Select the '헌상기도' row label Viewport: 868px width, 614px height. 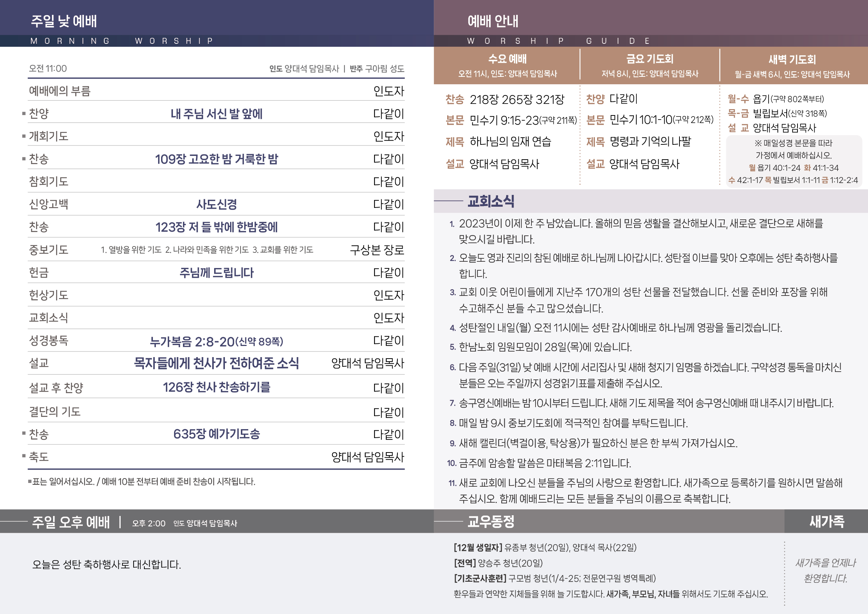[49, 295]
